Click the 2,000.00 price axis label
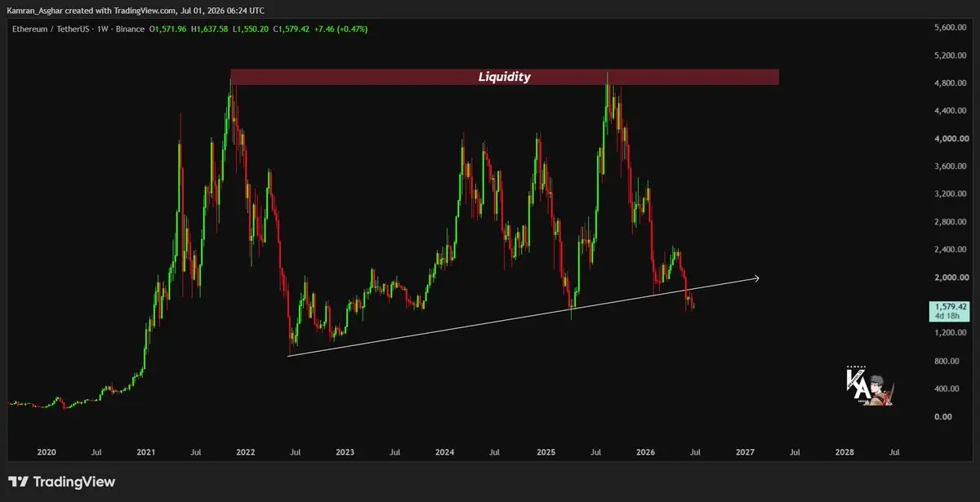The image size is (980, 502). [x=950, y=278]
